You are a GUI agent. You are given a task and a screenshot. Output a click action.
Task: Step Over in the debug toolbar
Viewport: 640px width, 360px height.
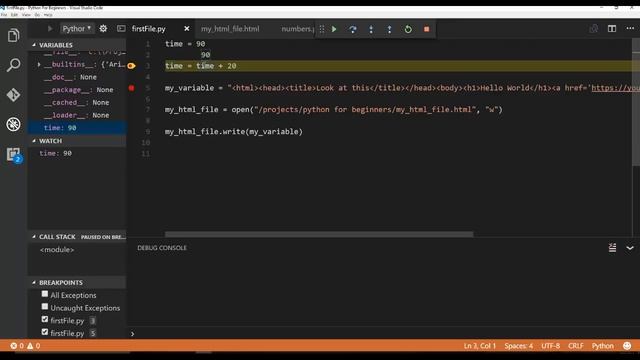coord(353,29)
